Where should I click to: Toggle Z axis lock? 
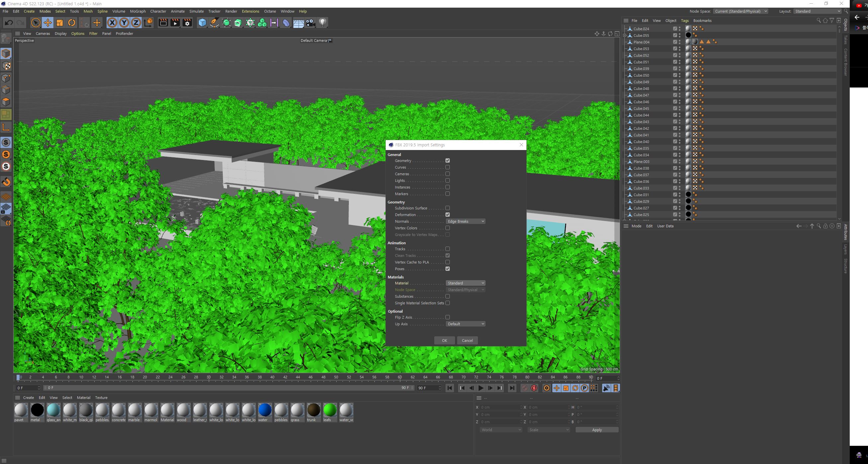pyautogui.click(x=136, y=23)
